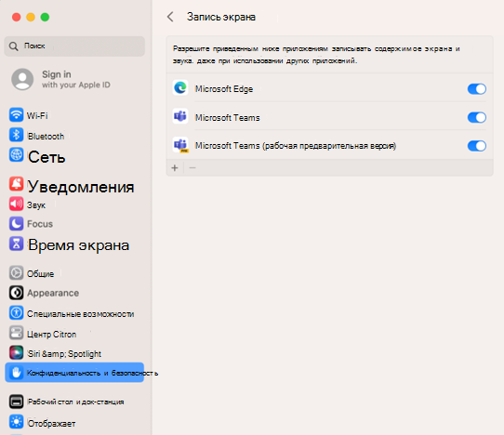Open Центр Citron settings
Screen dimensions: 504x435
[x=51, y=334]
